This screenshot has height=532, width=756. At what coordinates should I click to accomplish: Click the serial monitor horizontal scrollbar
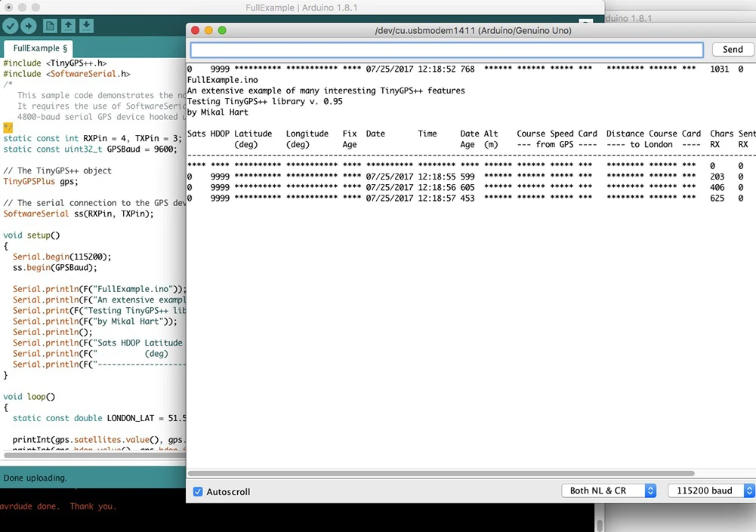[x=468, y=474]
